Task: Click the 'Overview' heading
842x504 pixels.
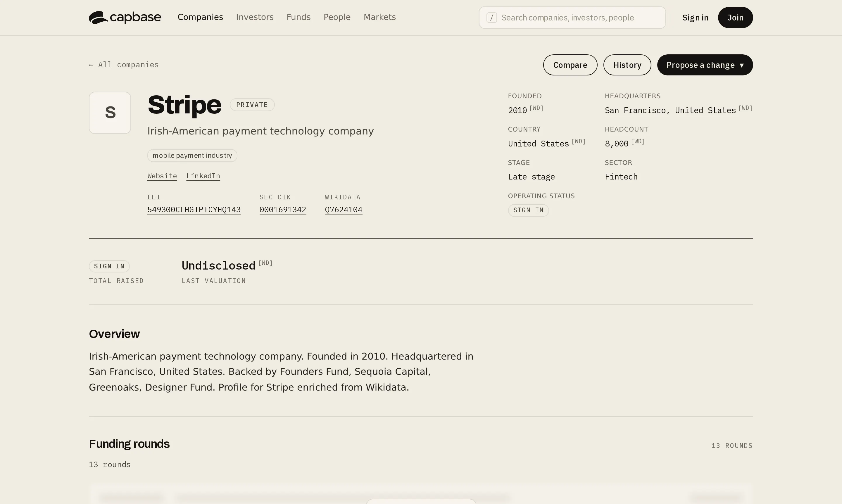Action: [x=114, y=334]
